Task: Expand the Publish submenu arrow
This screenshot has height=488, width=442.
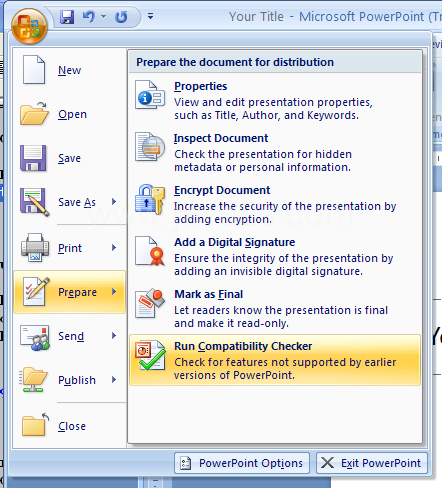Action: pos(114,380)
